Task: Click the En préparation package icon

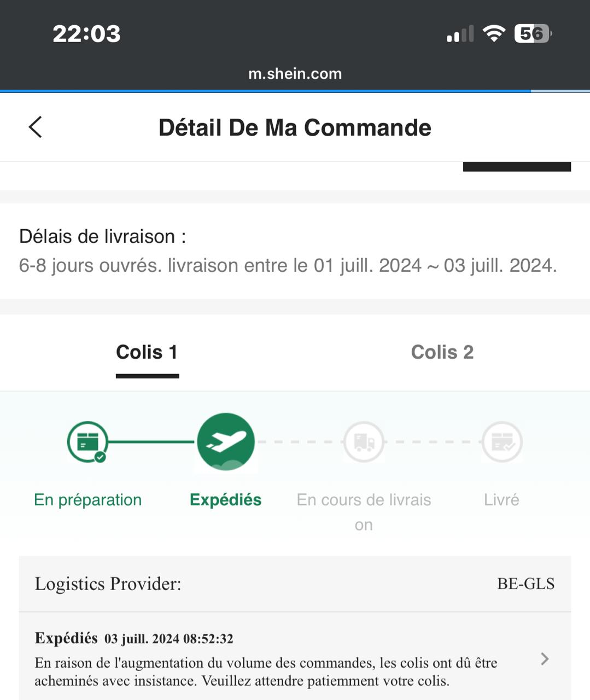Action: [87, 442]
